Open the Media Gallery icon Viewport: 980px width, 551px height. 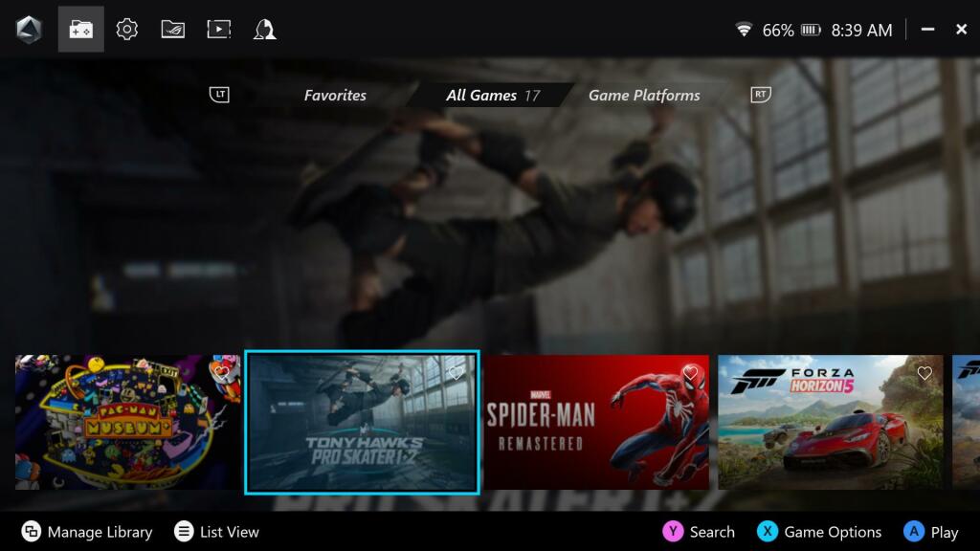(x=219, y=30)
